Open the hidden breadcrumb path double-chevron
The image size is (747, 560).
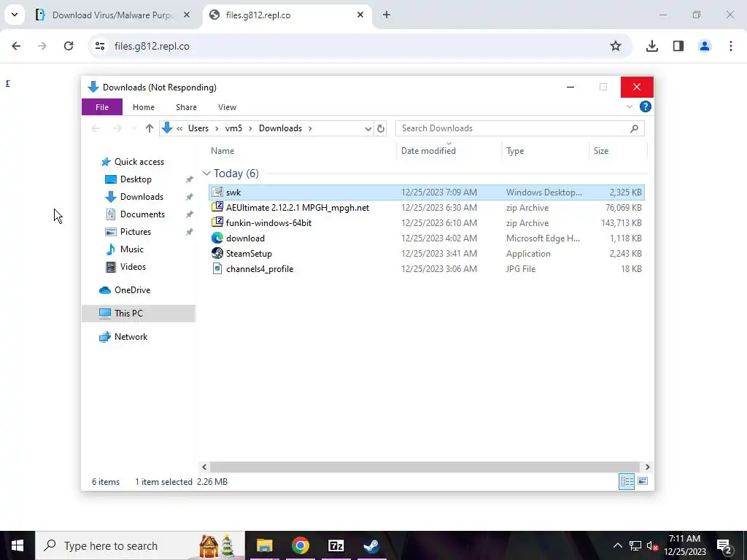point(179,128)
